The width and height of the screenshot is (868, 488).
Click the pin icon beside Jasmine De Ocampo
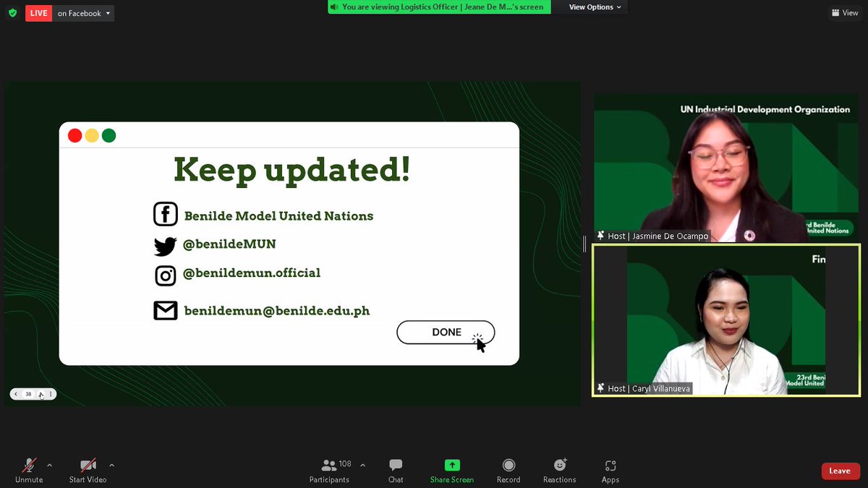[x=600, y=236]
